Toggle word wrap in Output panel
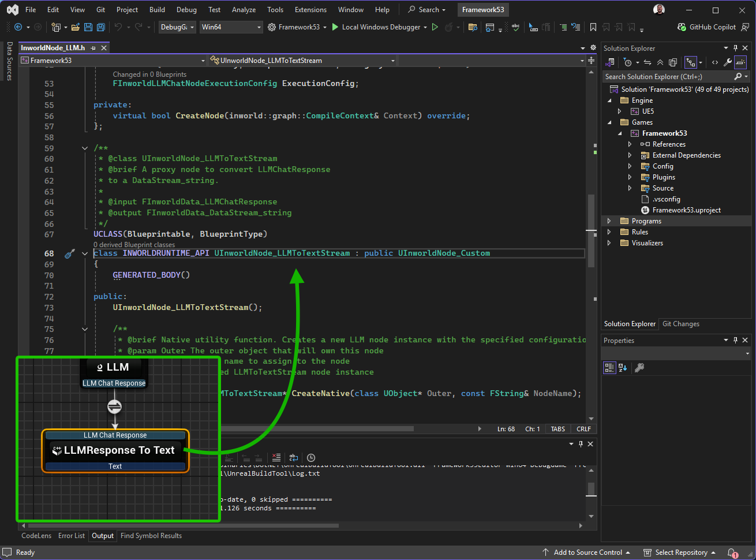The height and width of the screenshot is (560, 756). click(x=294, y=458)
